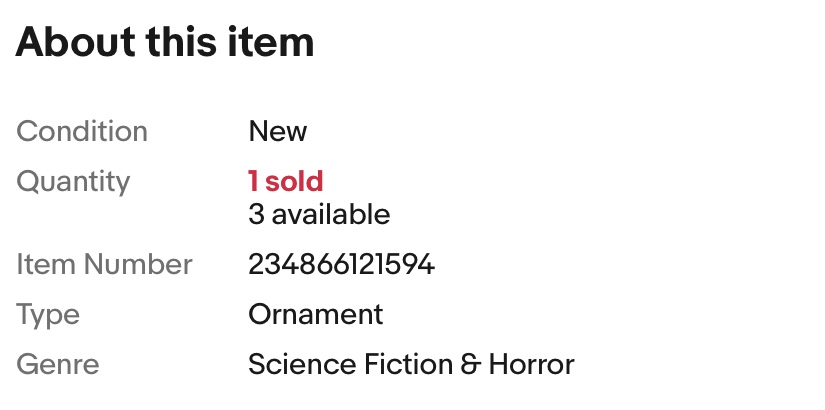Click the "About this item" heading
825x410 pixels.
pyautogui.click(x=165, y=42)
